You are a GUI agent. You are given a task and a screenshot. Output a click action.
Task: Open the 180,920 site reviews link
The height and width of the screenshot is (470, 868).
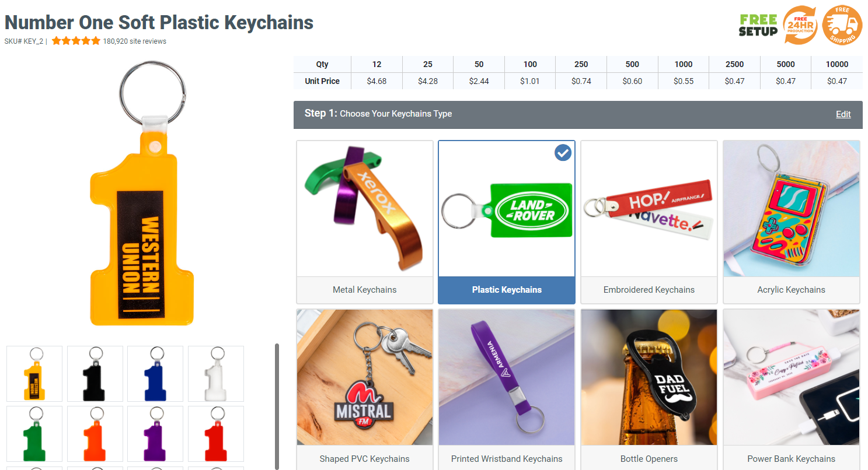pos(135,41)
